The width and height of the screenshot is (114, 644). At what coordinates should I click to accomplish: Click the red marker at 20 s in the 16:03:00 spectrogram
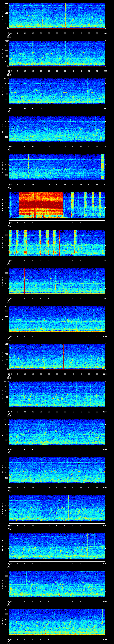click(41, 91)
